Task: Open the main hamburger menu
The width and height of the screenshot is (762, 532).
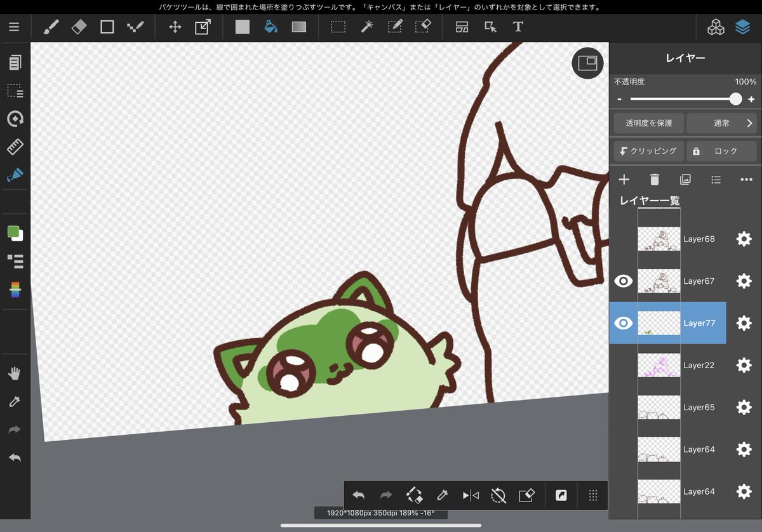Action: point(14,27)
